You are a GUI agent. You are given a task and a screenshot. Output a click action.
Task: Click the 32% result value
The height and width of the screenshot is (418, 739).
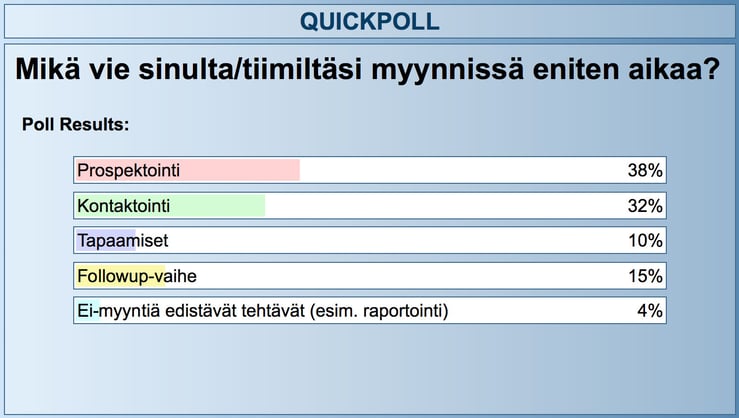point(645,206)
